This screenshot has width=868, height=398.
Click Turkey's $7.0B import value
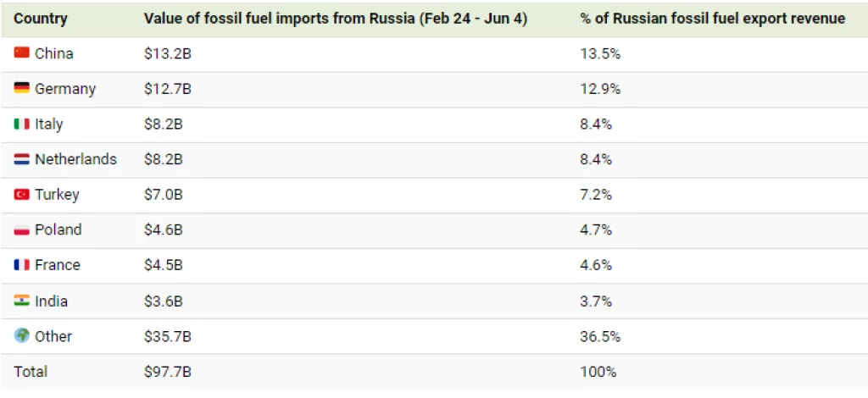[164, 195]
